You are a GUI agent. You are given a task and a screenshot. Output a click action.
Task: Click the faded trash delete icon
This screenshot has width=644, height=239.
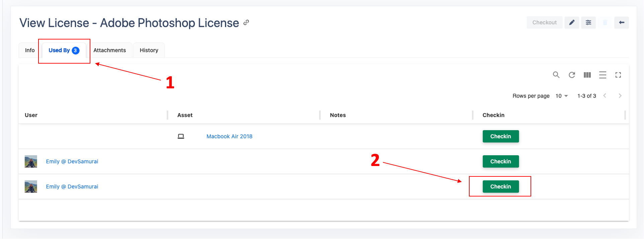[605, 22]
